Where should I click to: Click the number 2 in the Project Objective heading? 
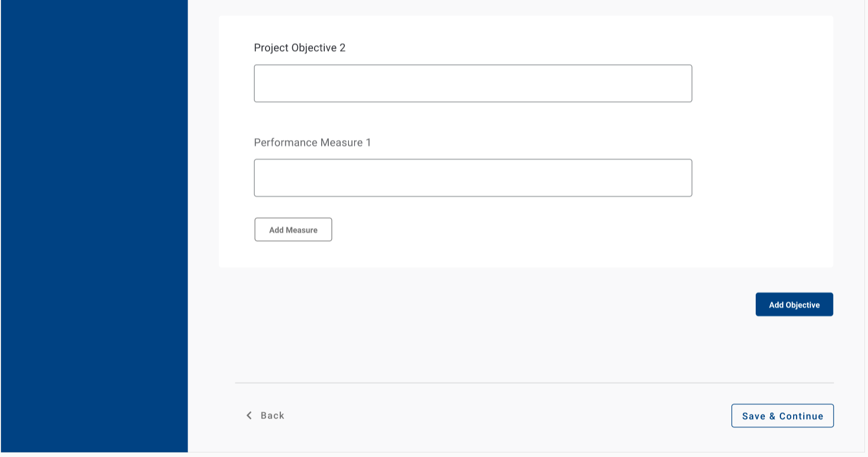(x=342, y=48)
